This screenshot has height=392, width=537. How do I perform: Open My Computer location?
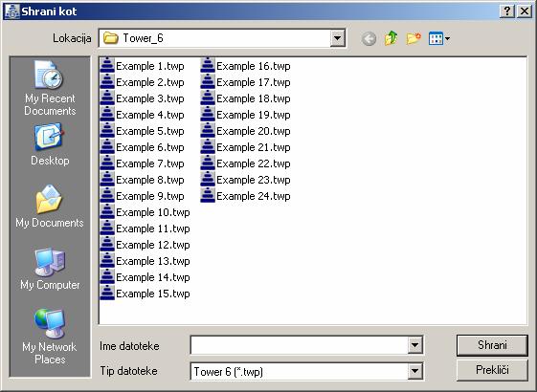pyautogui.click(x=50, y=269)
